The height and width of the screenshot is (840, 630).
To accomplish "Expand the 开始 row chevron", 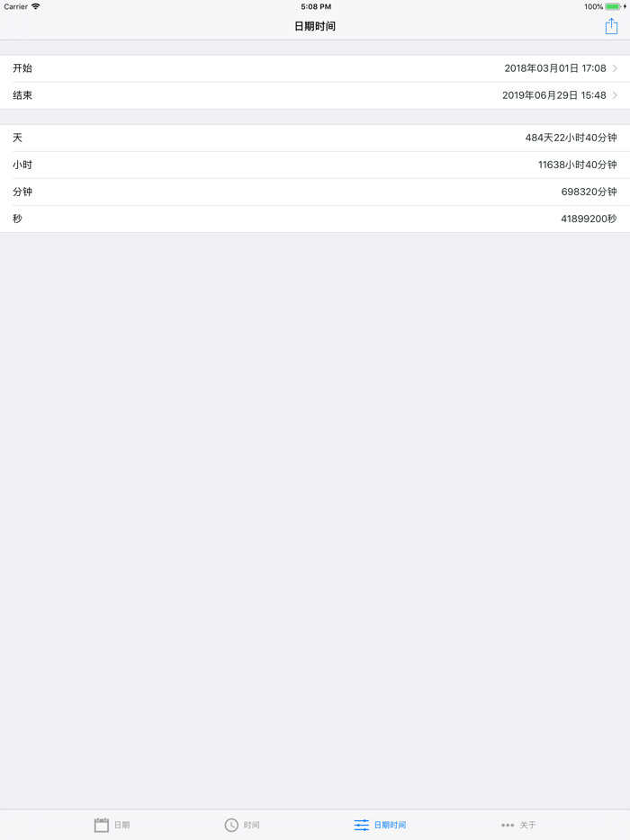I will tap(615, 68).
